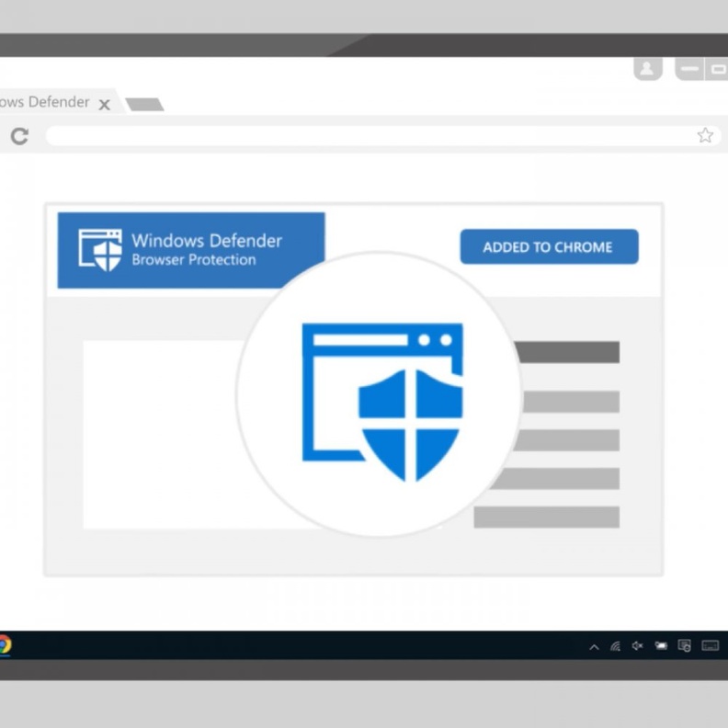Expand the hidden tray icons chevron

(x=594, y=647)
